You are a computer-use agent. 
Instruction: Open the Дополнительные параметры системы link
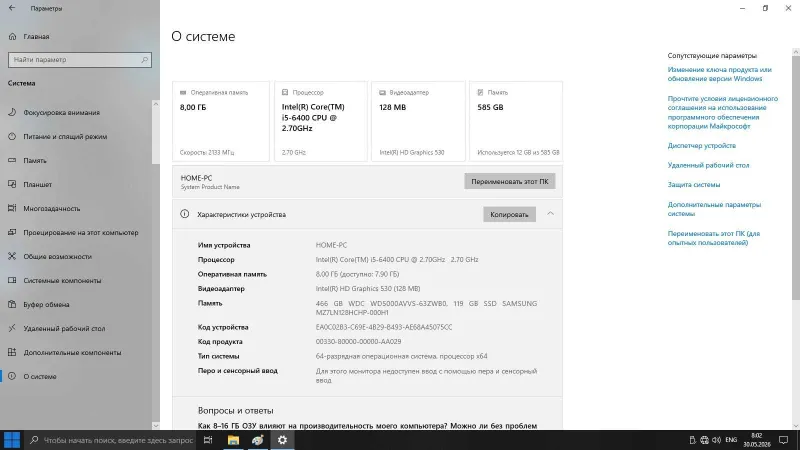714,209
